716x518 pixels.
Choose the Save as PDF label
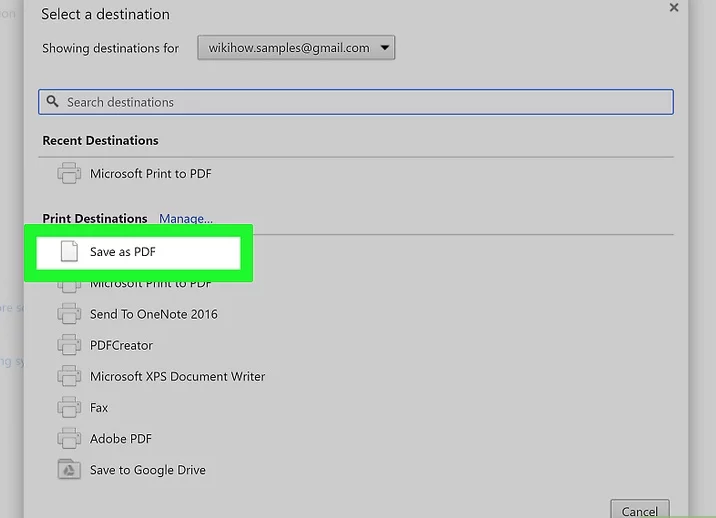[123, 252]
